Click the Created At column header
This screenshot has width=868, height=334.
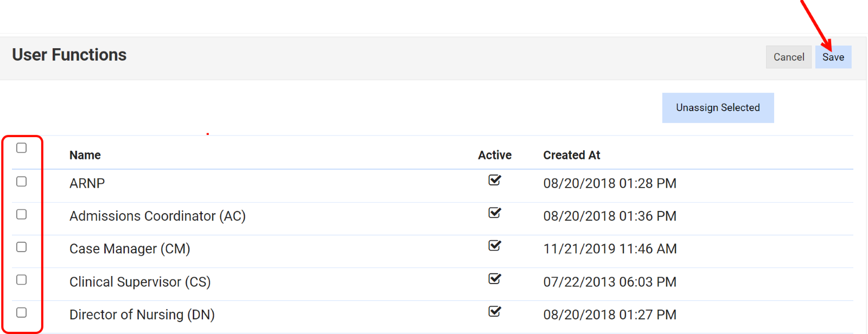571,155
